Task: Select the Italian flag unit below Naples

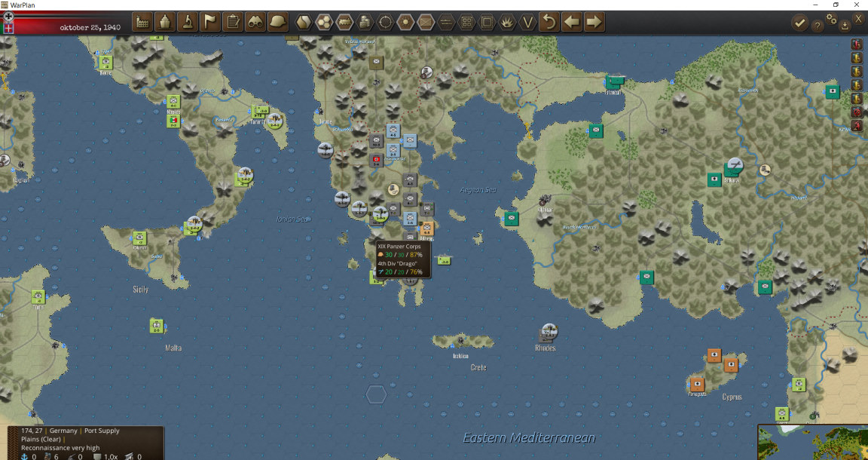Action: tap(174, 121)
